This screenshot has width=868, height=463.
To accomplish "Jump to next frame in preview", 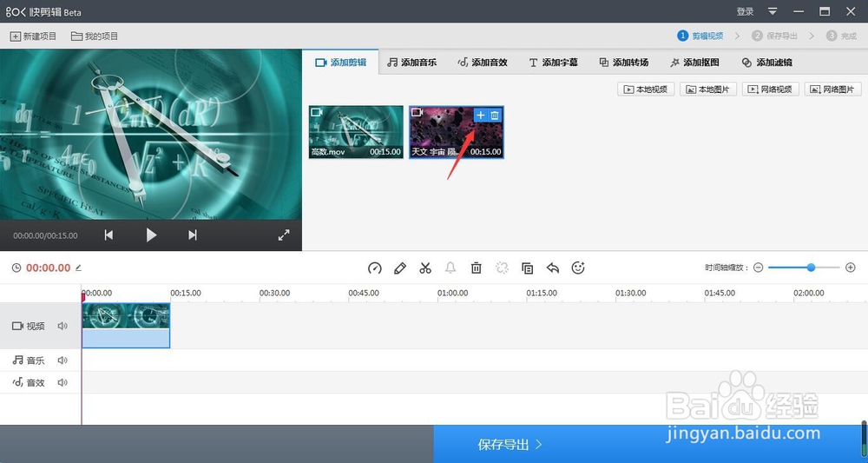I will [x=192, y=235].
